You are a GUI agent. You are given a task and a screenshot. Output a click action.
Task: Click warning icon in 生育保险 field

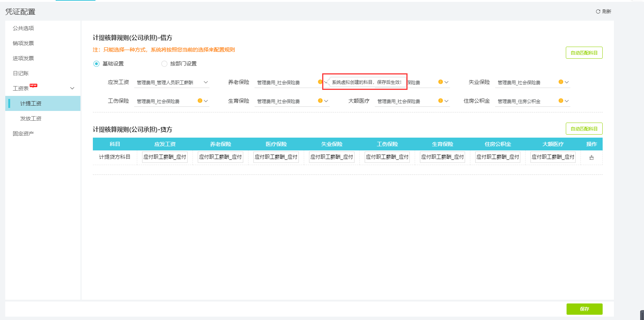tap(320, 101)
